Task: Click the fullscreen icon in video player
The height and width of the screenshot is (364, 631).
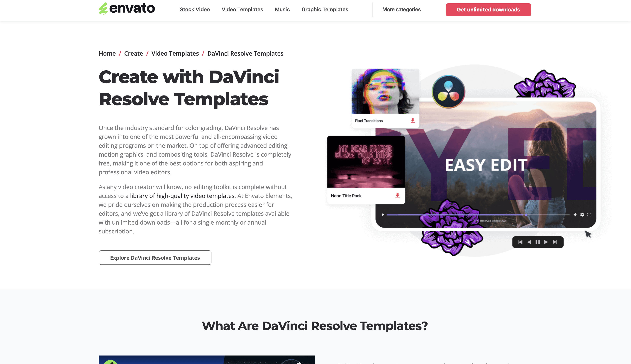Action: [589, 214]
